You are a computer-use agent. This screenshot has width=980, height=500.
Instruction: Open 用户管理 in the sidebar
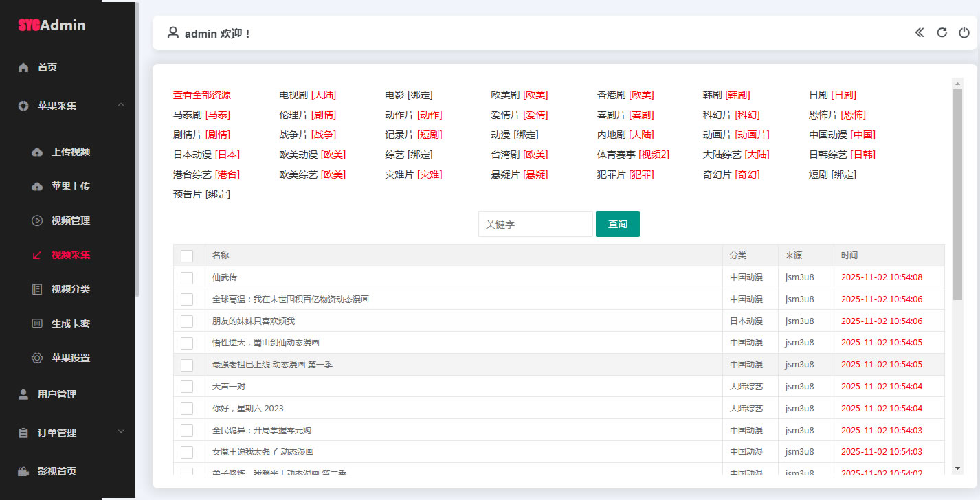56,394
